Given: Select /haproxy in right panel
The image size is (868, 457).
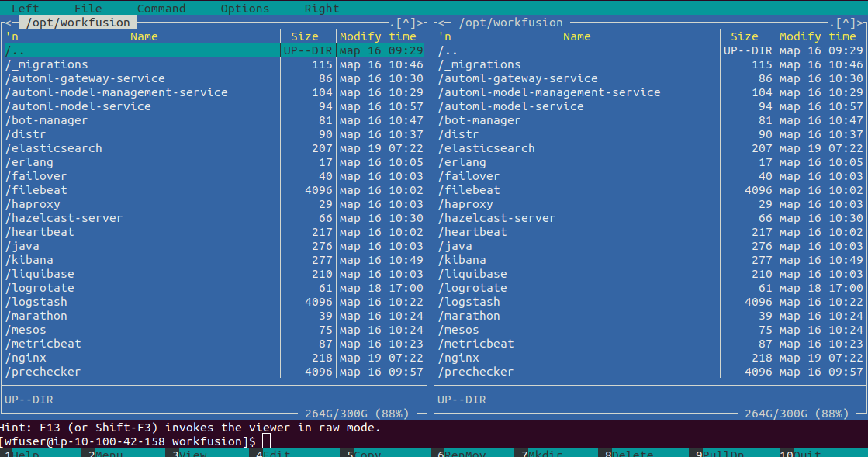Looking at the screenshot, I should [x=651, y=204].
